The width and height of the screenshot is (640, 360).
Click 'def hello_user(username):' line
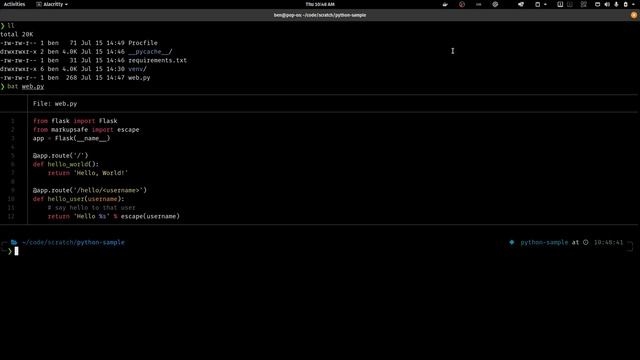point(78,199)
